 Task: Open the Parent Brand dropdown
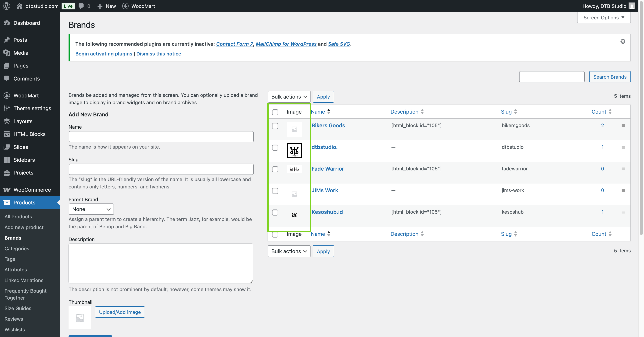pos(91,209)
